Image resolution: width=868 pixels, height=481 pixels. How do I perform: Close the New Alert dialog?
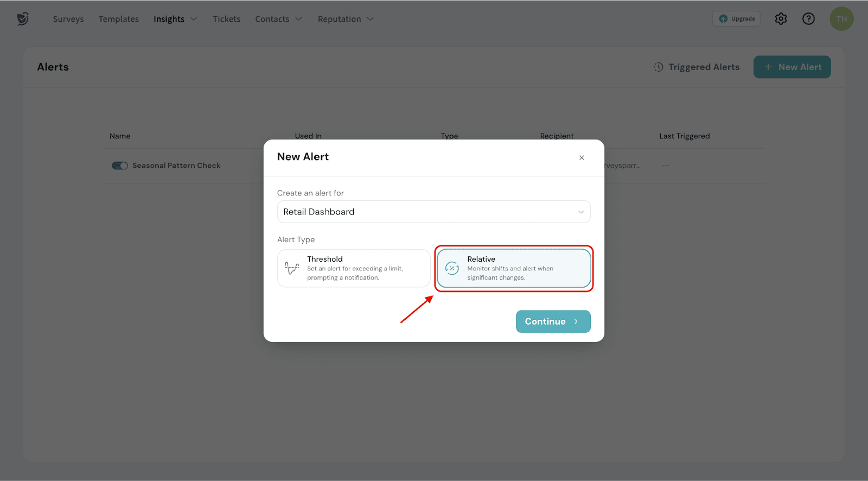coord(582,157)
